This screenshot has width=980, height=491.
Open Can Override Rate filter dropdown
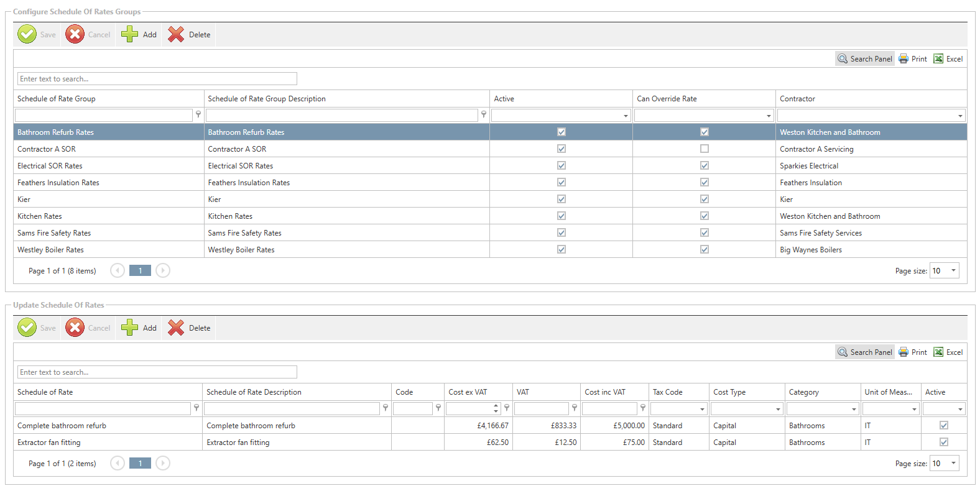click(x=769, y=116)
